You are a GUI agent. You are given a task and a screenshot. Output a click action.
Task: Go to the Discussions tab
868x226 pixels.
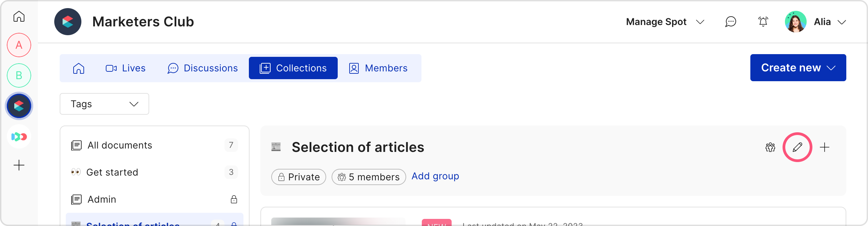203,68
